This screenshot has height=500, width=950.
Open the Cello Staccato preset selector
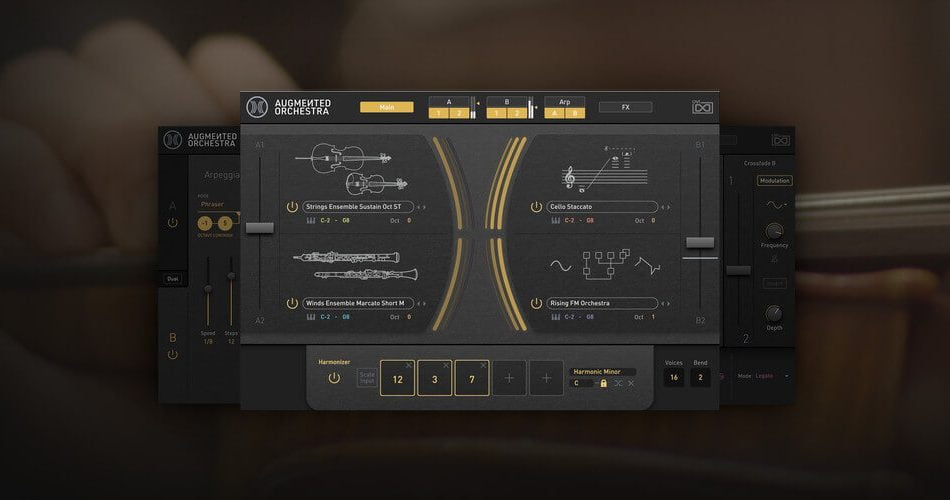(602, 207)
